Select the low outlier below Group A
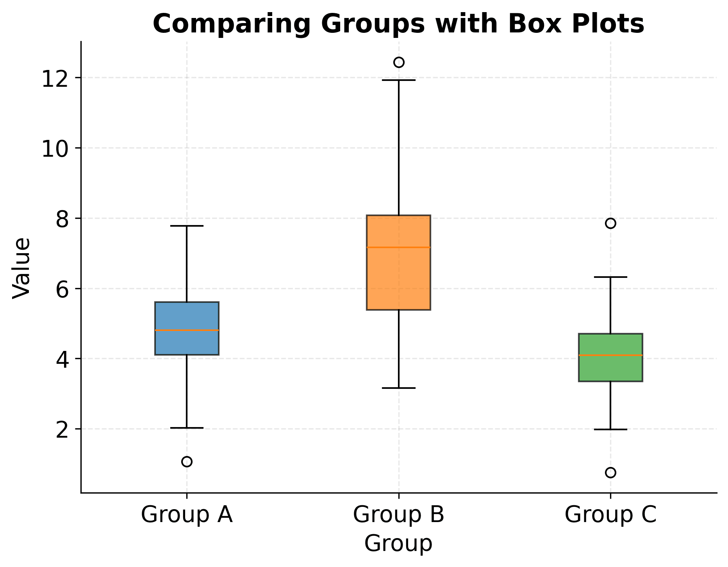 click(187, 462)
